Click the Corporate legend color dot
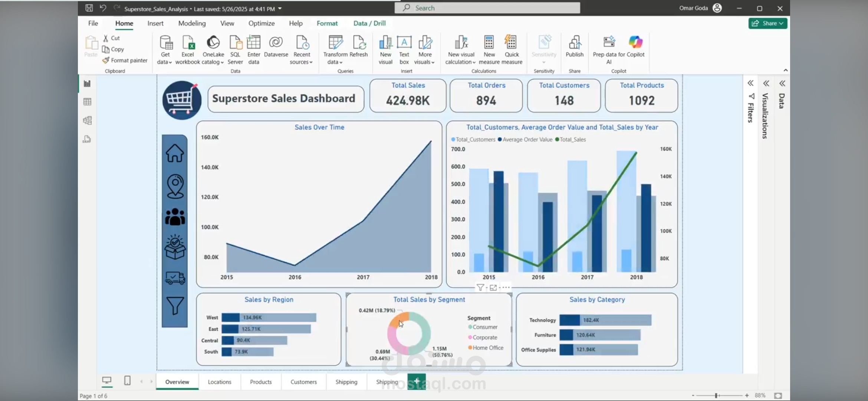This screenshot has width=868, height=401. tap(470, 337)
